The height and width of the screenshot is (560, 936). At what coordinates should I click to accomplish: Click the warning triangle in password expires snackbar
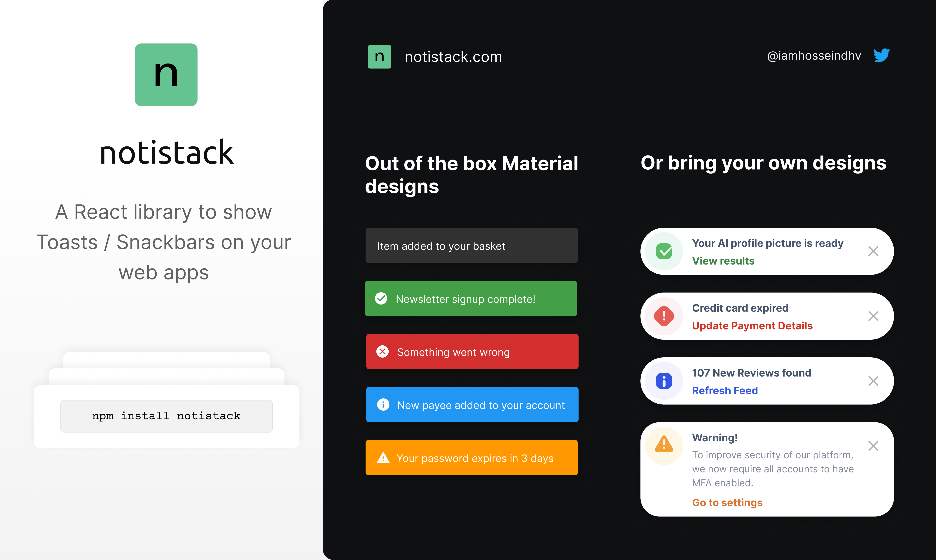coord(383,458)
